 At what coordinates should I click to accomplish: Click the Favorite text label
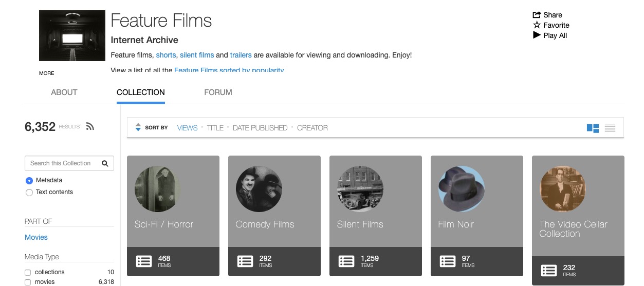coord(556,25)
